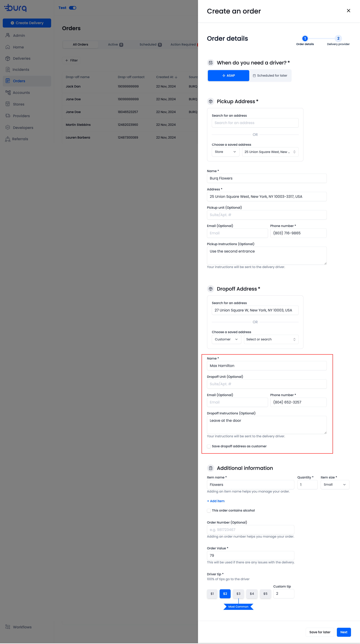Select the Scheduled orders tab

(x=150, y=44)
